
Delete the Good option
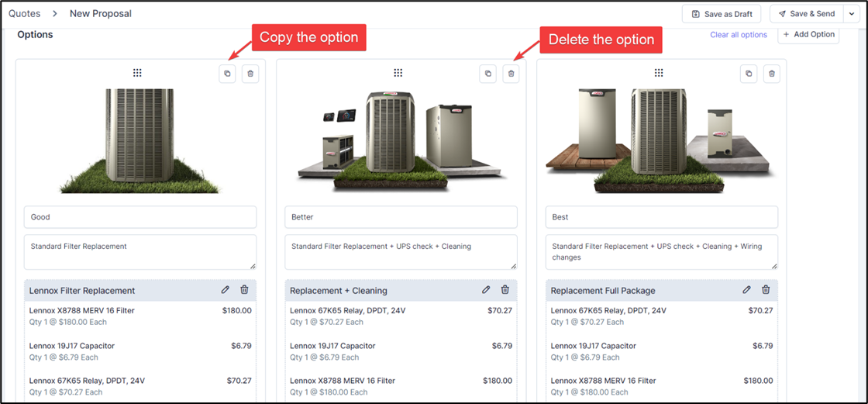coord(250,73)
